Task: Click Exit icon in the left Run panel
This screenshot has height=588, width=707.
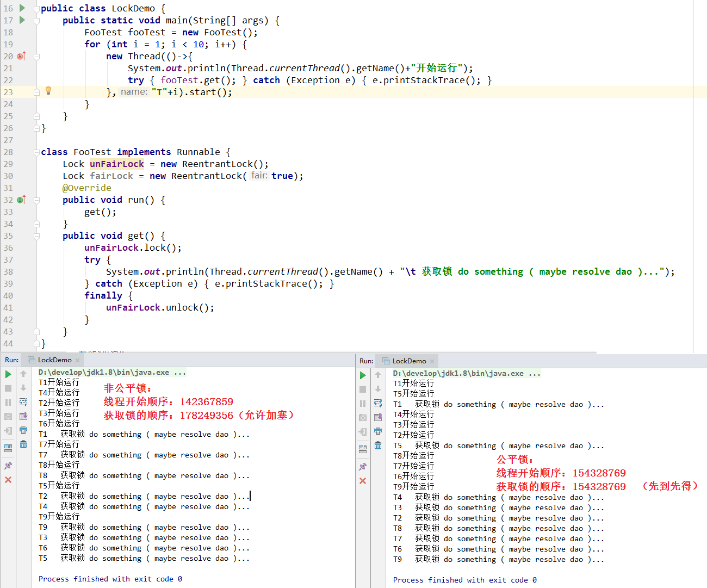Action: [x=8, y=431]
